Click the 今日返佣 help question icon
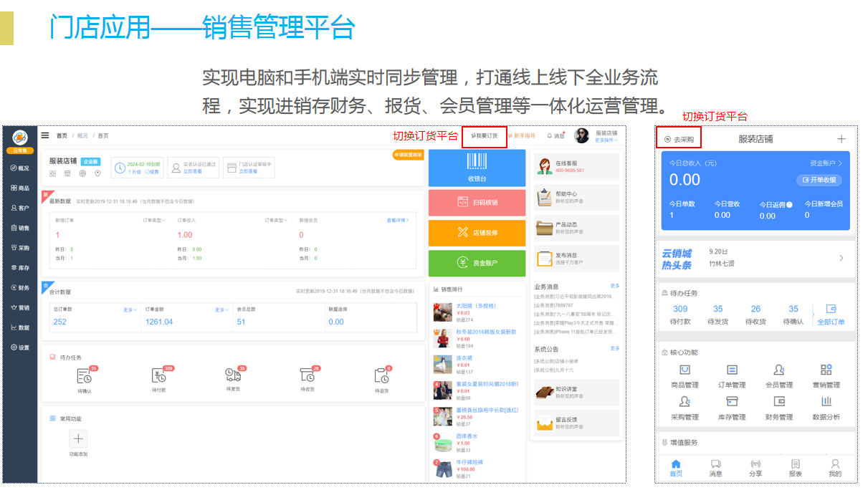This screenshot has width=868, height=490. pyautogui.click(x=789, y=205)
